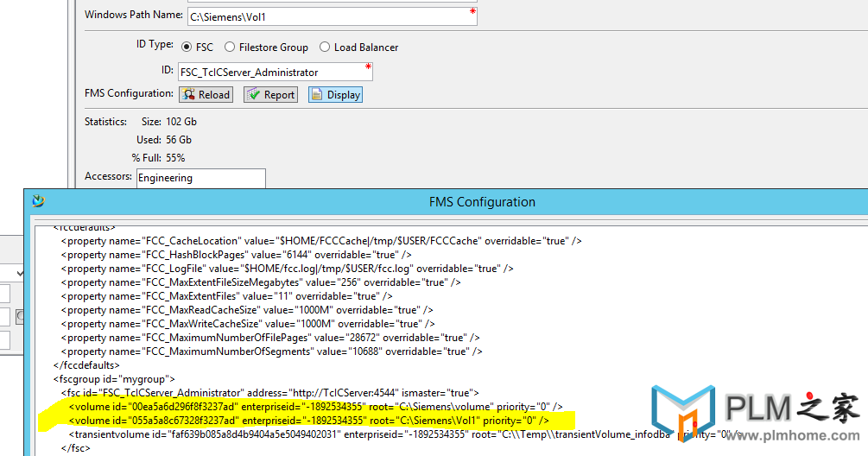
Task: Click the closing fccdefaults tag line
Action: [86, 365]
